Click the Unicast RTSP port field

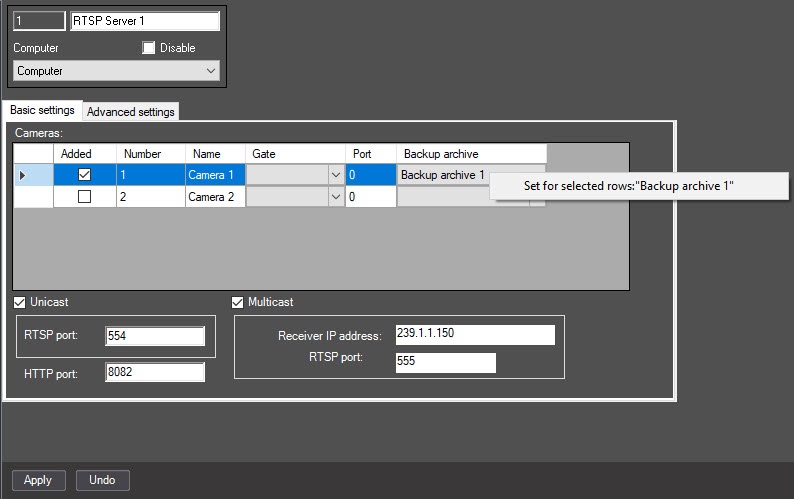[155, 336]
